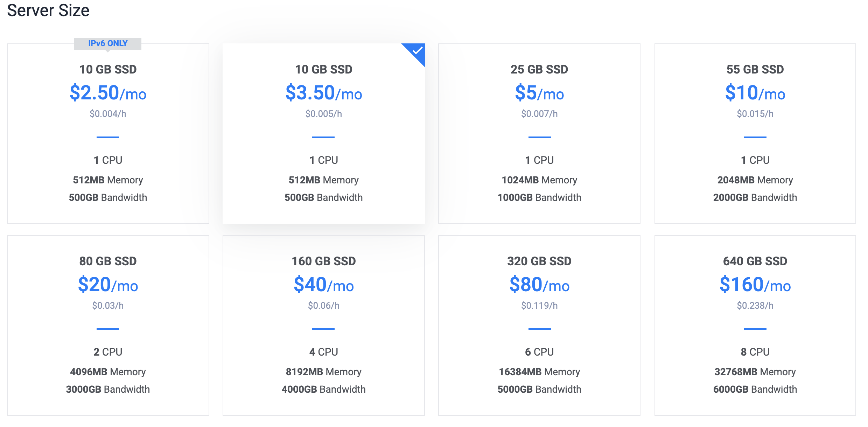Viewport: 868px width, 427px height.
Task: Click the $3.50/mo price text
Action: pyautogui.click(x=324, y=93)
